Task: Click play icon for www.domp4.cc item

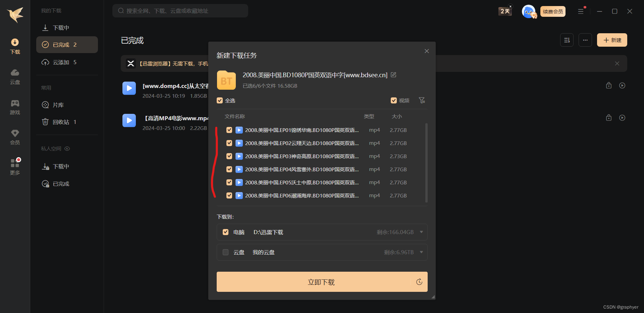Action: pos(622,85)
